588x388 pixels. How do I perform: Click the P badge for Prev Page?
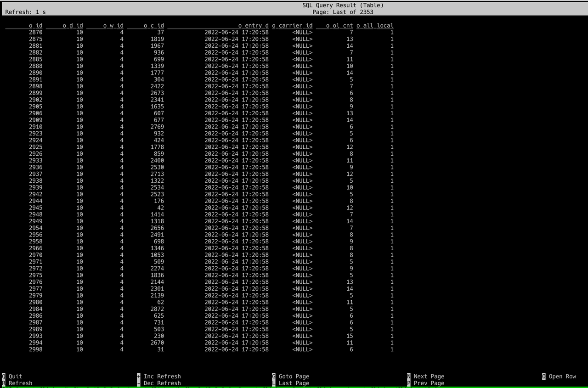pos(408,383)
